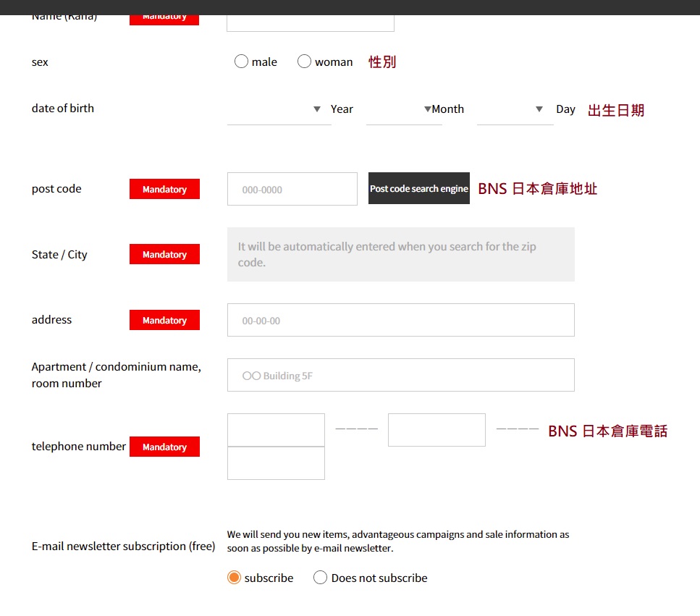Focus the post code input field
The height and width of the screenshot is (616, 700).
[292, 189]
